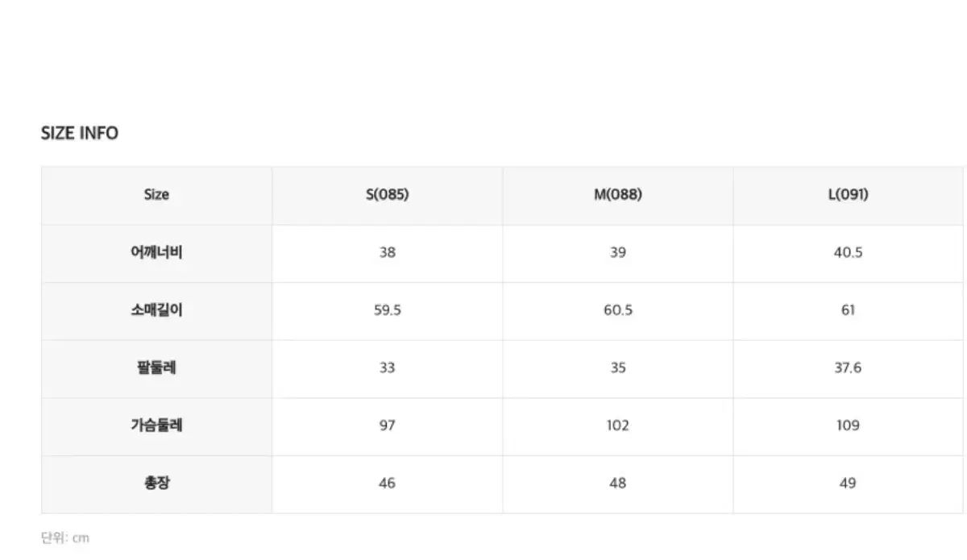The height and width of the screenshot is (560, 967).
Task: Select the 팔둘레 row label
Action: tap(156, 368)
